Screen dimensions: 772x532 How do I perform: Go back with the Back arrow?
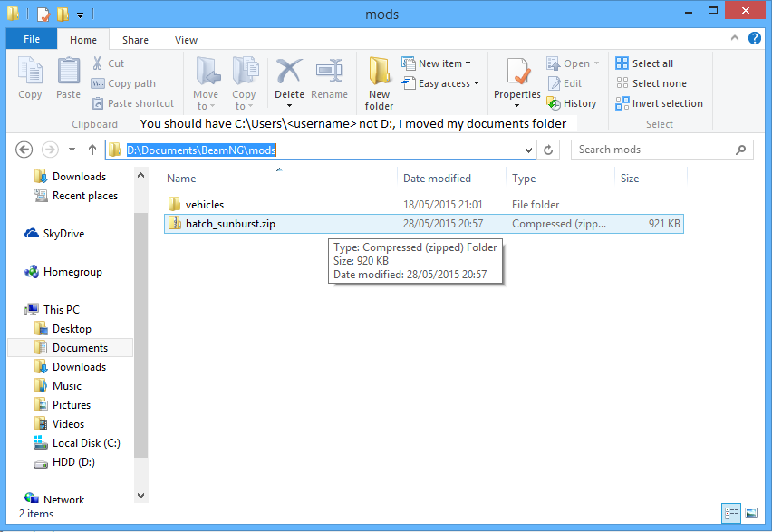[x=24, y=150]
